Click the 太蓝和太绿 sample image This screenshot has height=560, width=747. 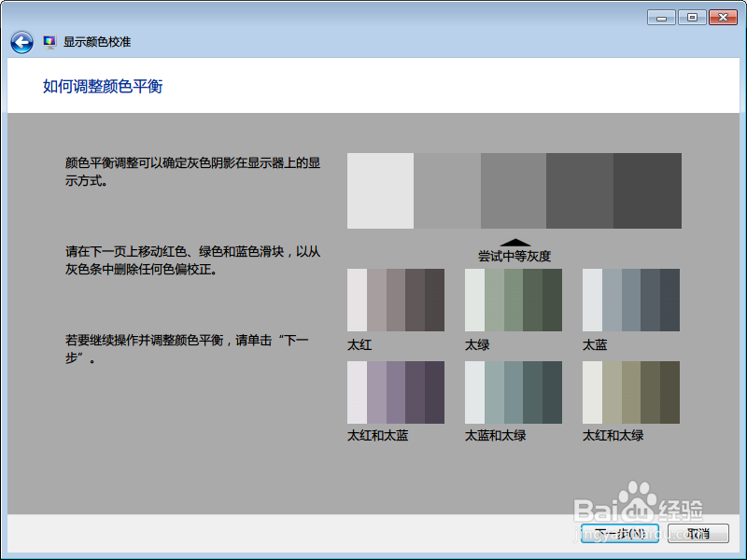point(512,392)
